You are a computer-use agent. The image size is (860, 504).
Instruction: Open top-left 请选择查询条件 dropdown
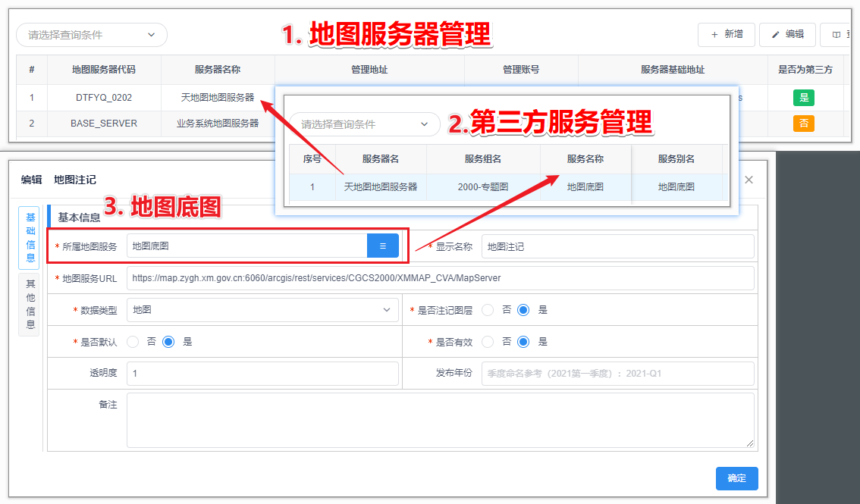[x=92, y=35]
